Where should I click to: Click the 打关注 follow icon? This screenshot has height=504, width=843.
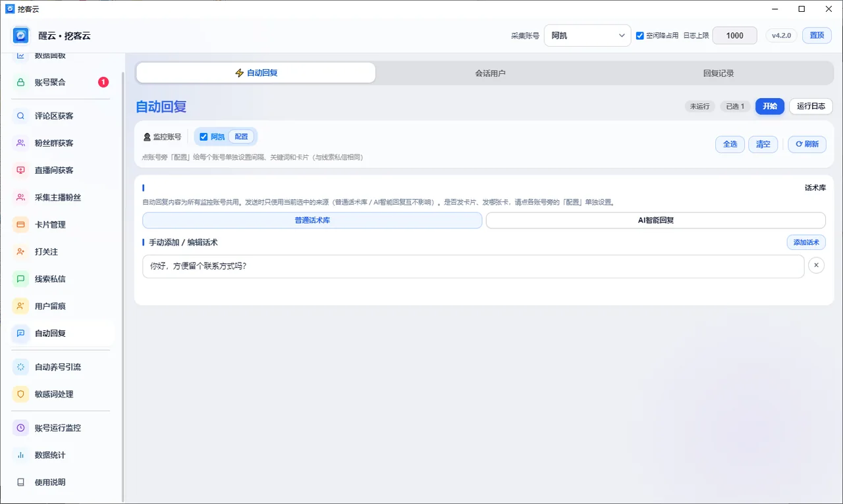coord(20,252)
